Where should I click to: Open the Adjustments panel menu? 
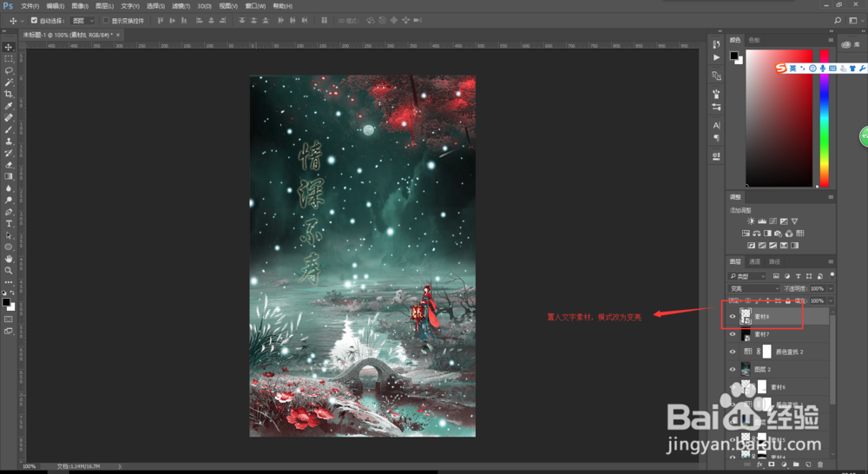[831, 197]
